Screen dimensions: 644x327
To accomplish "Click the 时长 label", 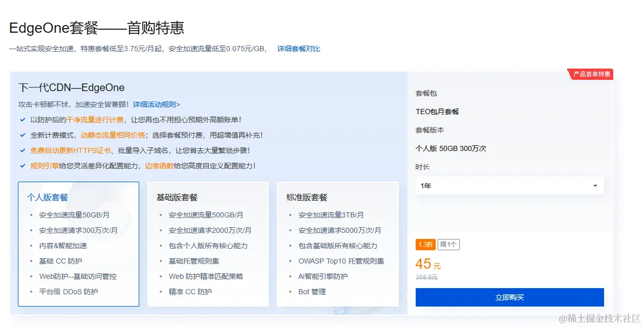I will click(x=422, y=167).
